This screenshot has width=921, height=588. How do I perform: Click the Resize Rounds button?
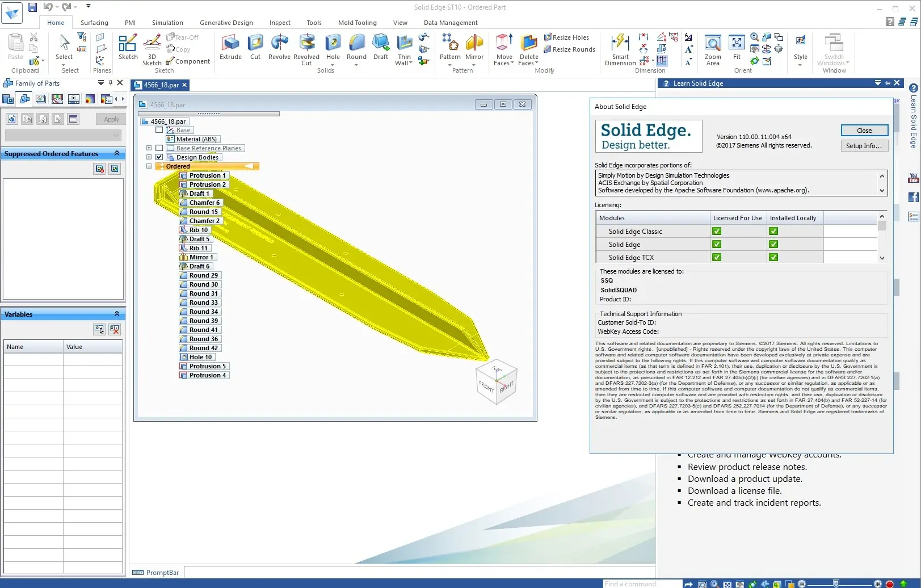click(569, 49)
